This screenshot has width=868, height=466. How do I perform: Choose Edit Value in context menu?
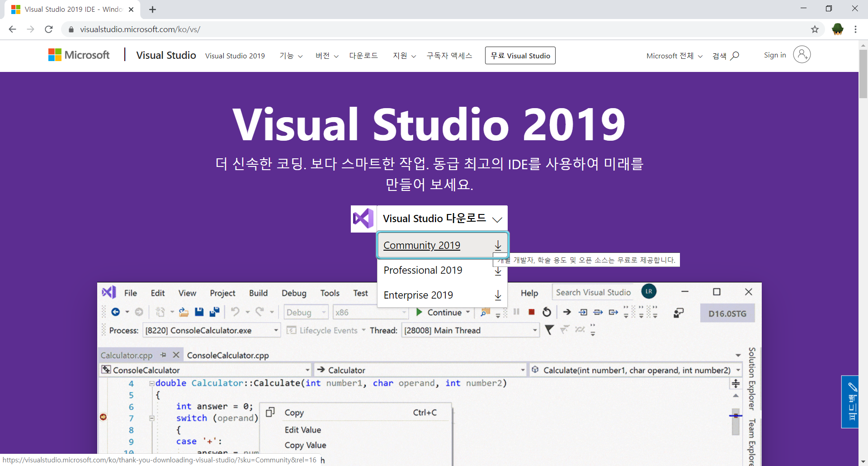coord(303,430)
